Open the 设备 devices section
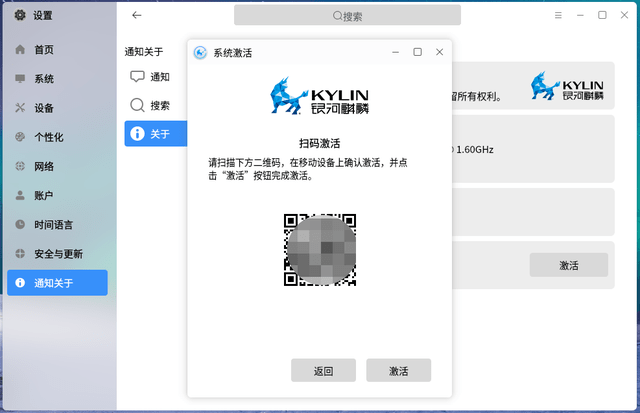The image size is (640, 413). 57,108
